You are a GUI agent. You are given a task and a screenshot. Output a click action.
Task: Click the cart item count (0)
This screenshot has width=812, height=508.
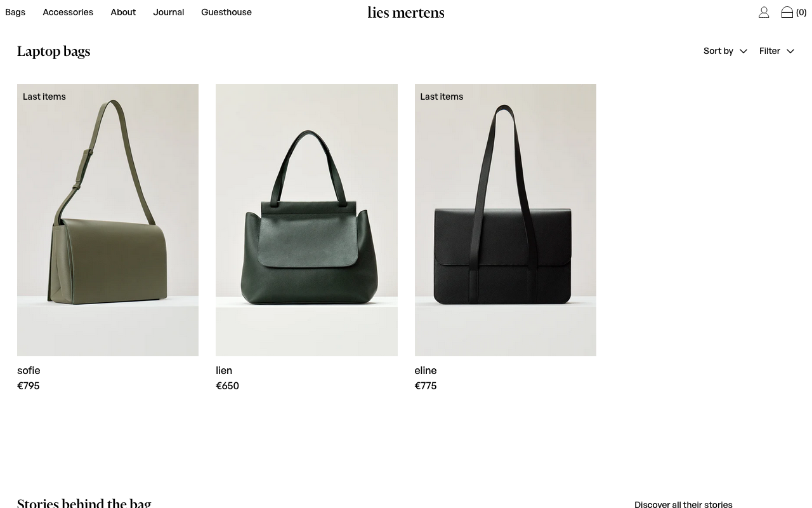click(801, 12)
